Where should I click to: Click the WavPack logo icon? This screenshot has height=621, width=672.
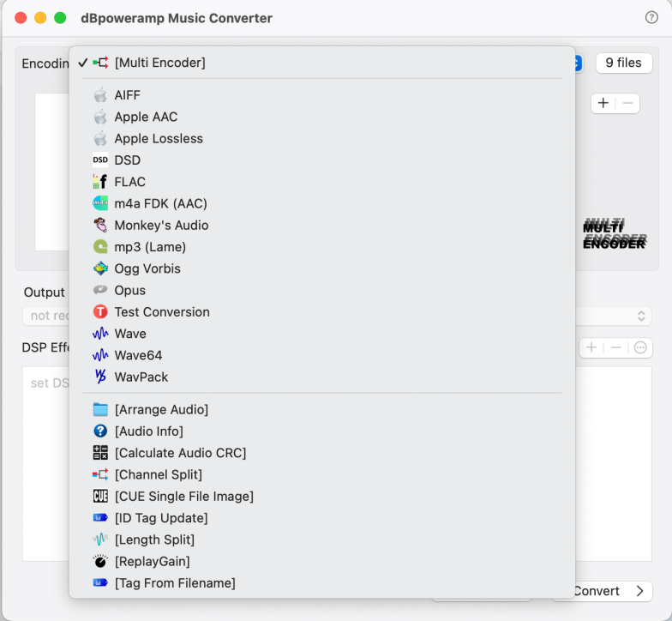click(x=100, y=377)
